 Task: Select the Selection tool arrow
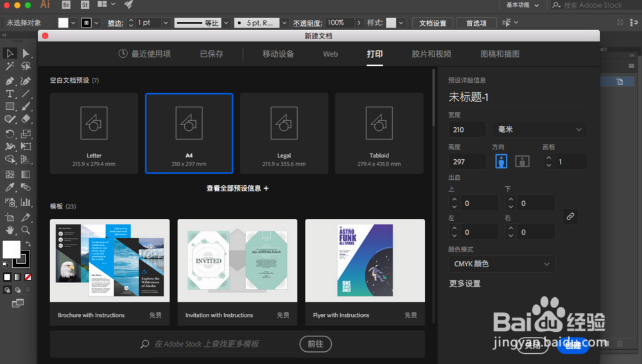point(10,53)
